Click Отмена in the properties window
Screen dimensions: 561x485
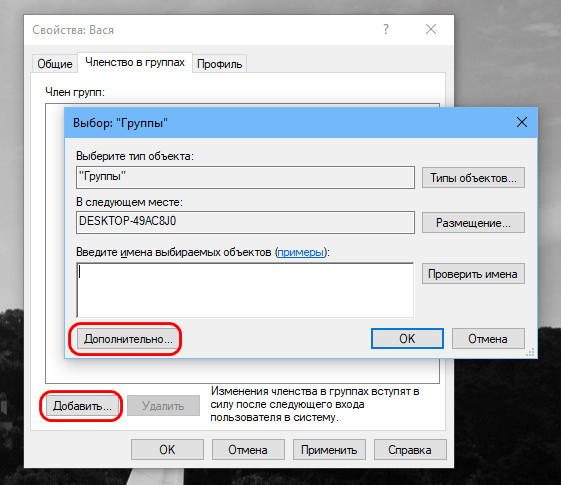pos(248,450)
